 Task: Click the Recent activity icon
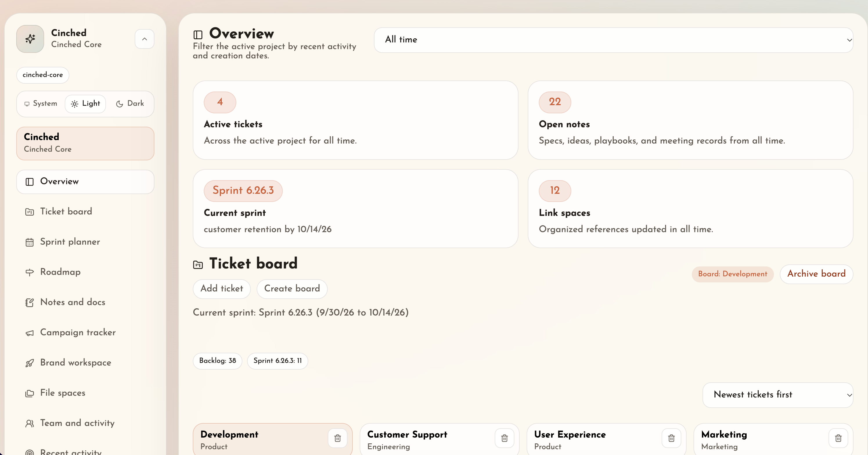coord(30,453)
